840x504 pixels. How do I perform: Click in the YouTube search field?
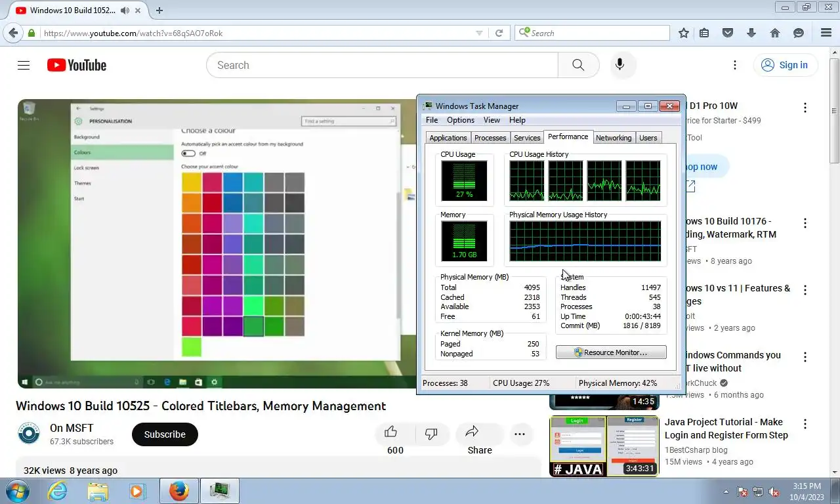(x=383, y=65)
